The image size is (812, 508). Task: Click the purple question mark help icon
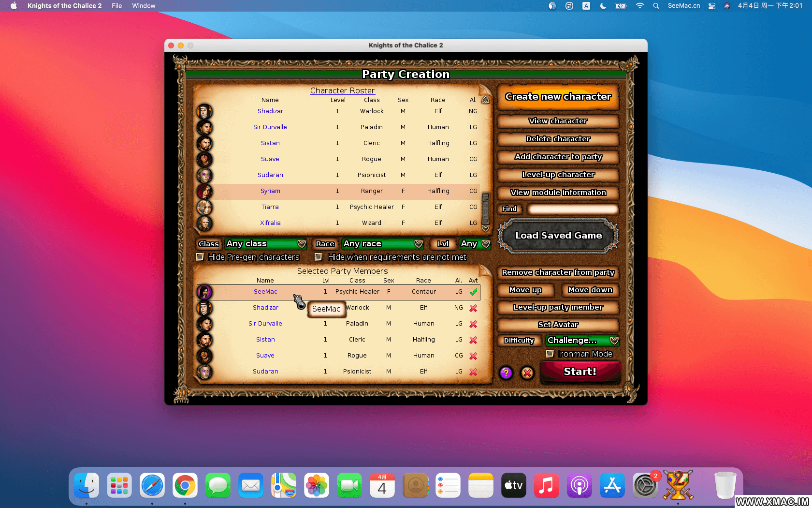click(506, 373)
